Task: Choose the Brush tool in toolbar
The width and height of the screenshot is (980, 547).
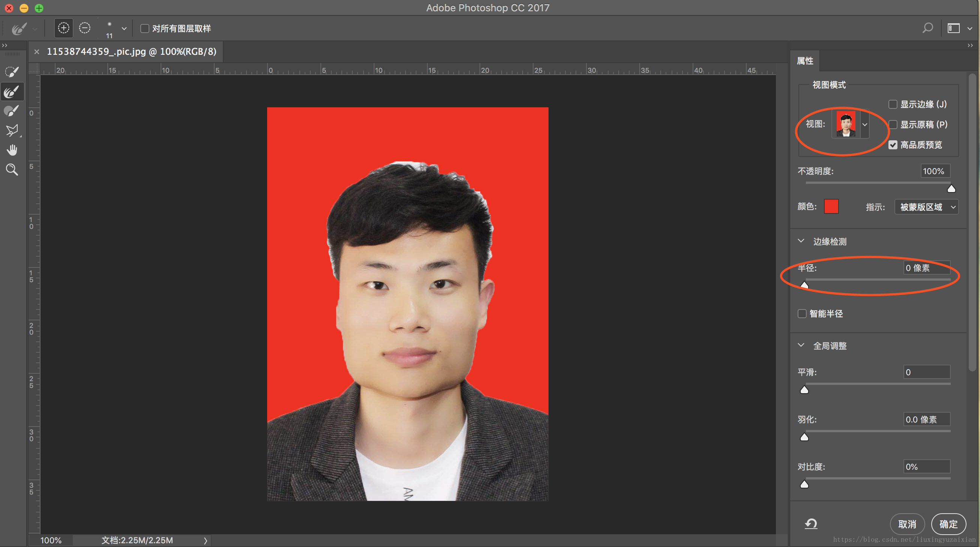Action: pyautogui.click(x=11, y=111)
